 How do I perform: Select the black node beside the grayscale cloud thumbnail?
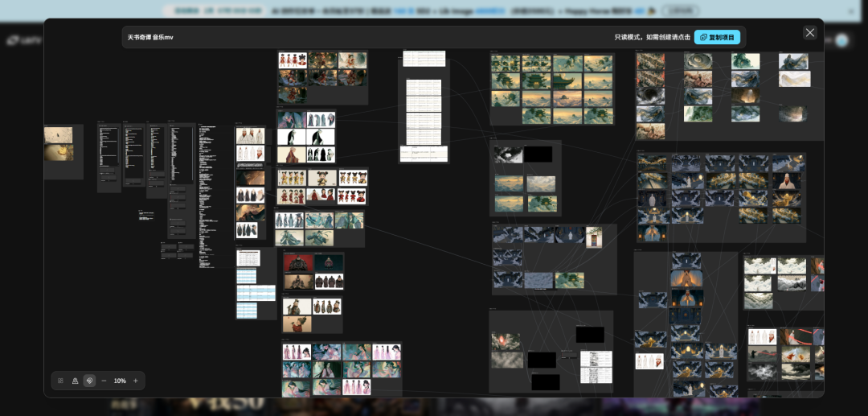click(x=538, y=154)
